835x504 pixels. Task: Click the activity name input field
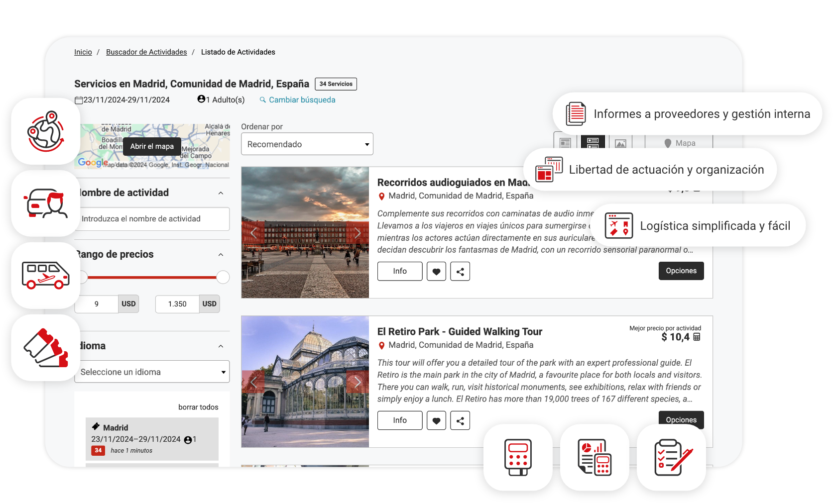point(152,219)
